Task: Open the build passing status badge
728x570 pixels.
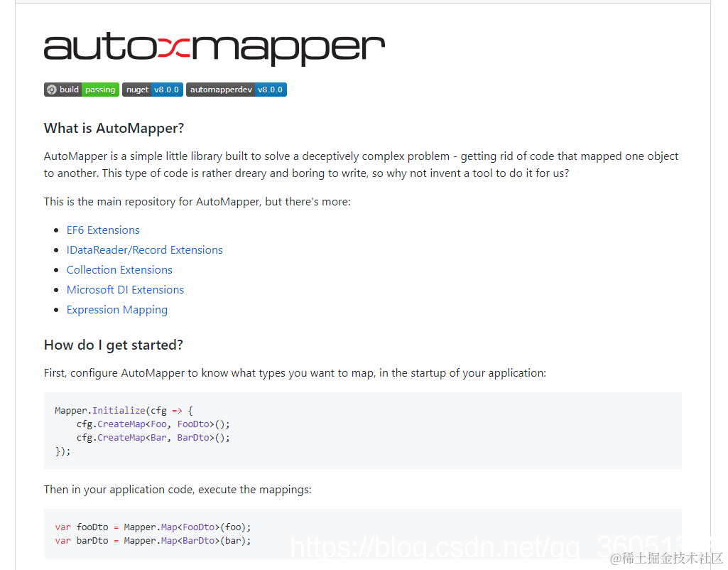Action: [81, 89]
